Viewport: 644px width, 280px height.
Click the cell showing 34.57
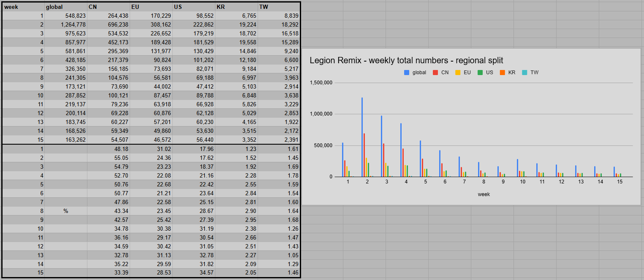tap(194, 273)
